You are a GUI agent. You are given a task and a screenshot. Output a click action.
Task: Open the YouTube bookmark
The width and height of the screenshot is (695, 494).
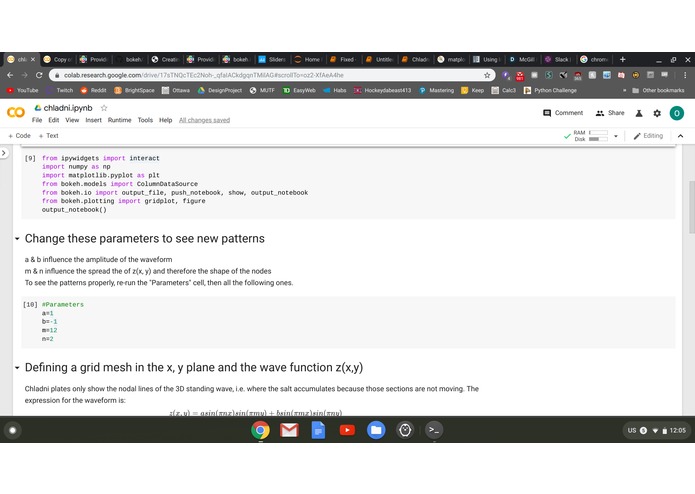[x=23, y=90]
